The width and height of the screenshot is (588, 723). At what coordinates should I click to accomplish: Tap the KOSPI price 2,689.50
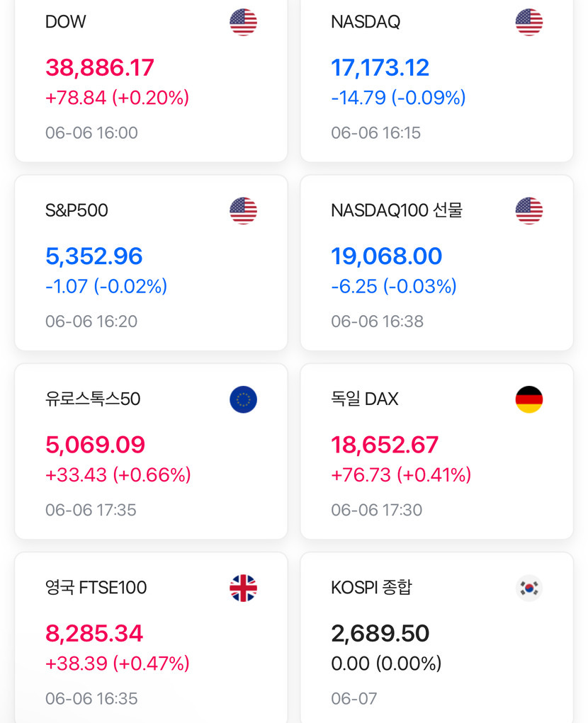pyautogui.click(x=380, y=633)
